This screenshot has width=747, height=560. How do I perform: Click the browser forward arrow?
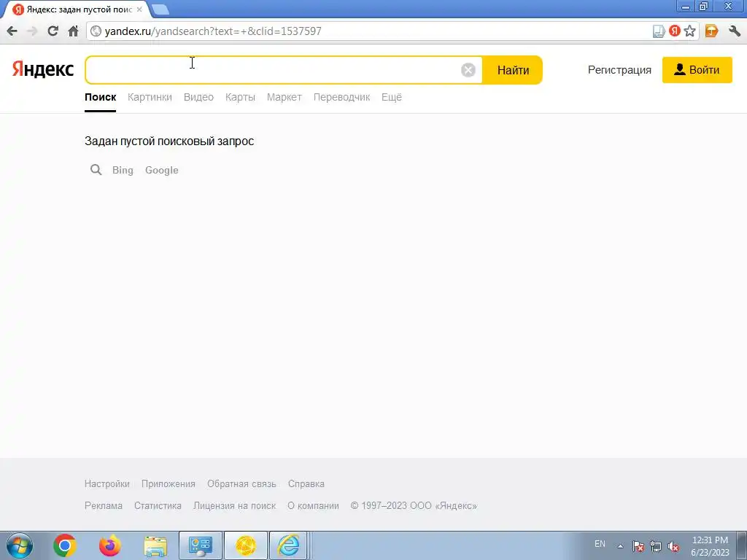(32, 31)
